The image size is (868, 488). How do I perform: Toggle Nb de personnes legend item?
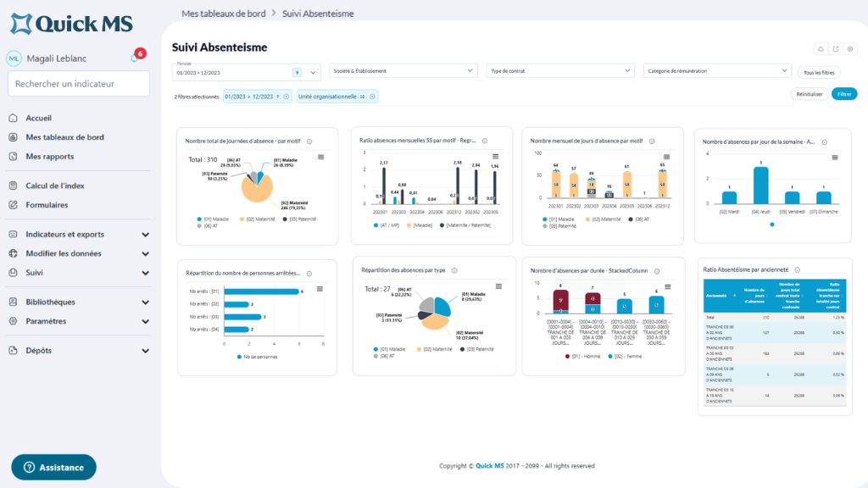(258, 357)
